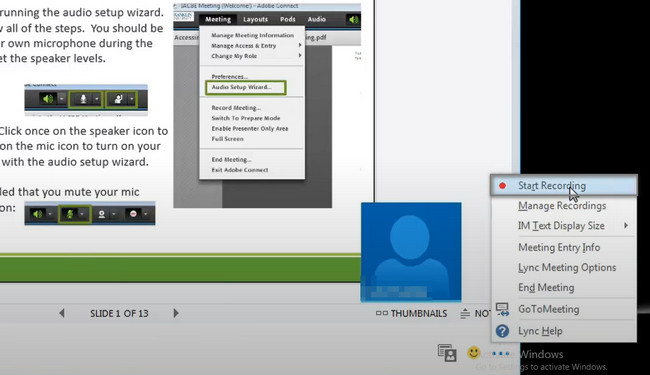This screenshot has width=650, height=375.
Task: Open Lync Meeting Options
Action: [x=564, y=267]
